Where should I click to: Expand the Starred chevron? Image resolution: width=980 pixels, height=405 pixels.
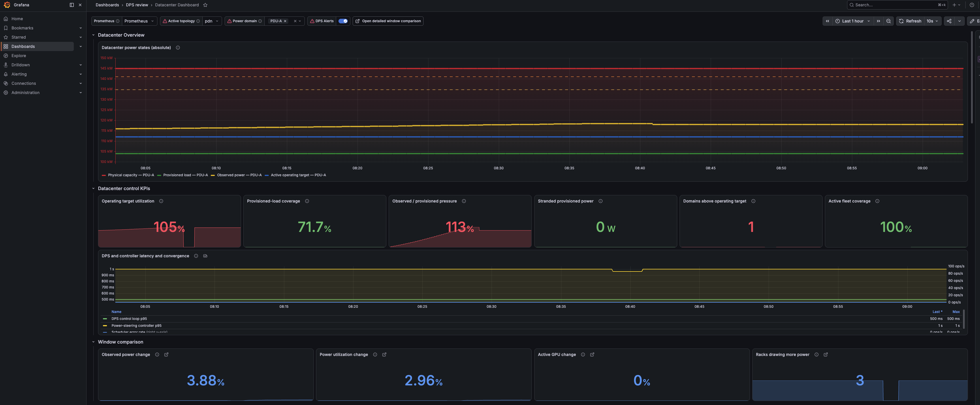point(80,37)
